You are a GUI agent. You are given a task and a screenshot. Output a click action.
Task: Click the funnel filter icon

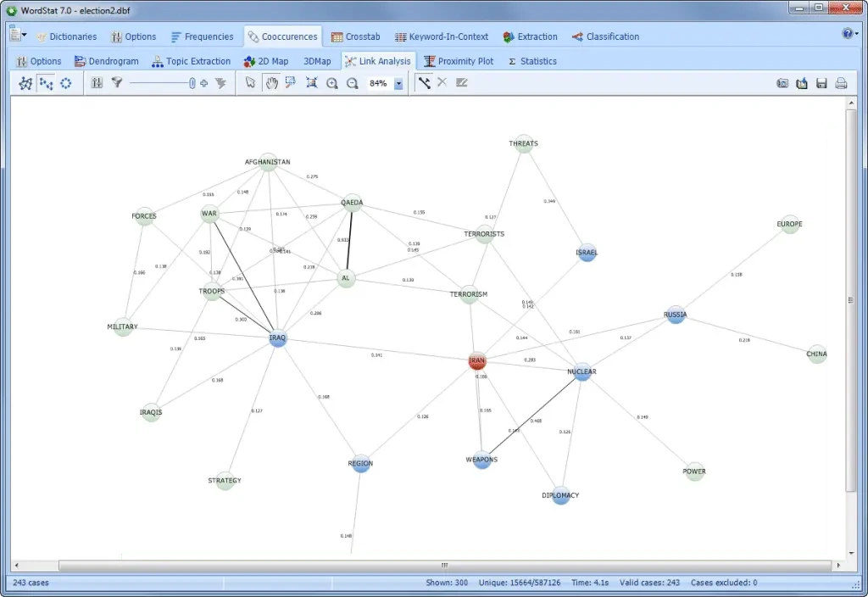[x=117, y=83]
